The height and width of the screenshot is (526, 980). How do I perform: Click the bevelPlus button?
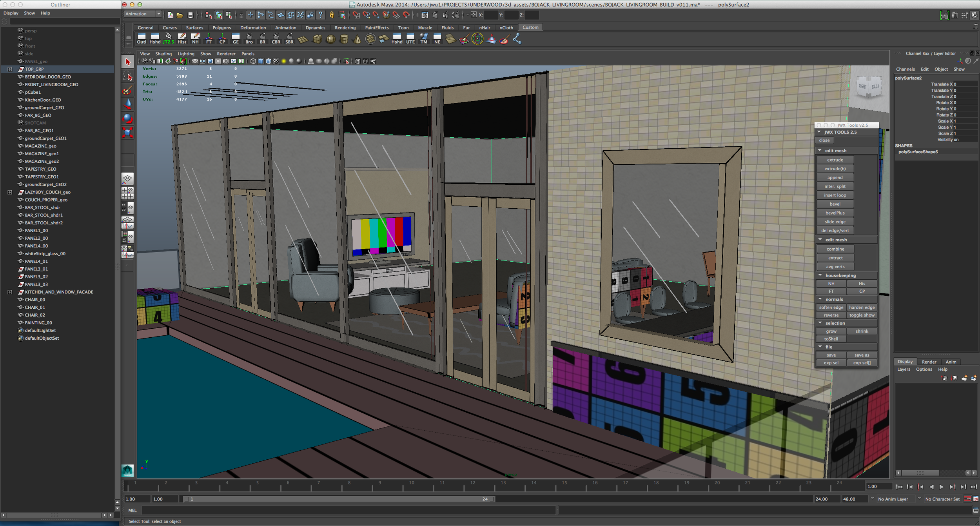pos(835,213)
